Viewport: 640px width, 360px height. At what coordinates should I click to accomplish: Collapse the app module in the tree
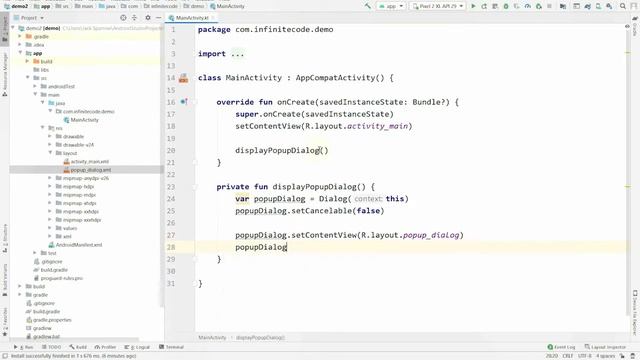(20, 53)
